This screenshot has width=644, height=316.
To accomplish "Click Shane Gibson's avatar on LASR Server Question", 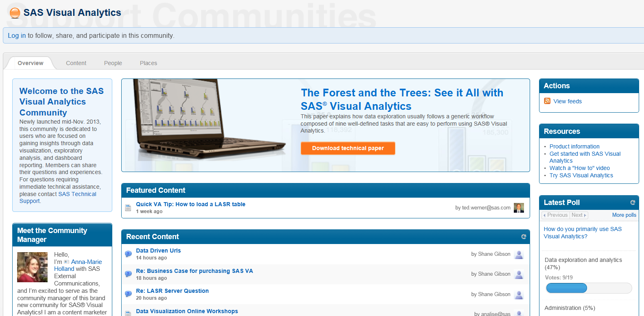I will coord(519,294).
